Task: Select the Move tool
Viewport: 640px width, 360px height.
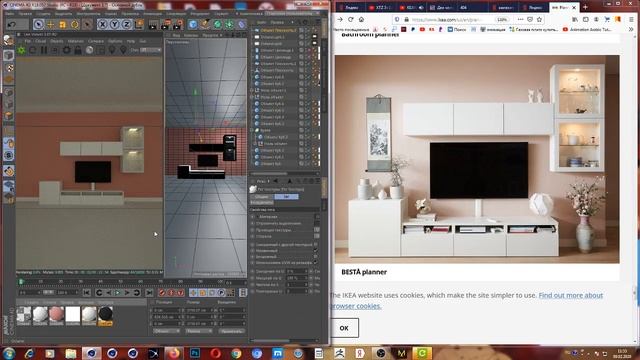Action: click(x=51, y=24)
